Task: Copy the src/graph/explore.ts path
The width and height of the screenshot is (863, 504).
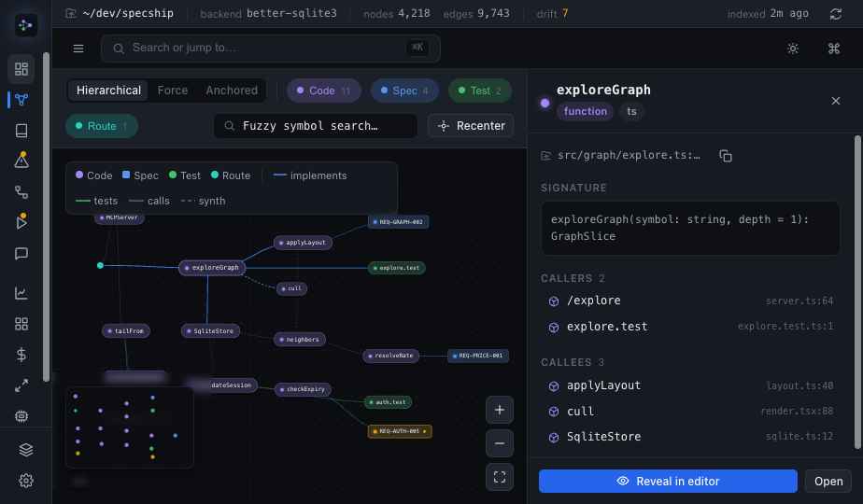Action: tap(726, 156)
